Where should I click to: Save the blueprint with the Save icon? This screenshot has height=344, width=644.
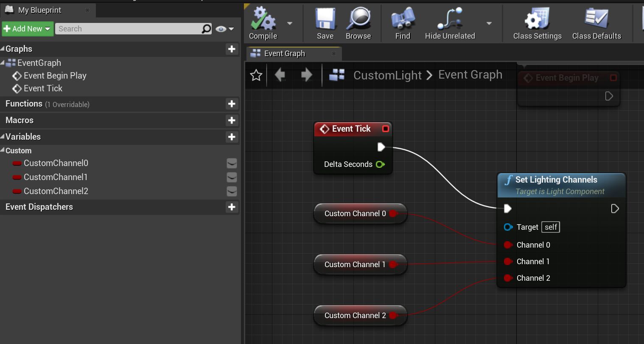pyautogui.click(x=325, y=19)
